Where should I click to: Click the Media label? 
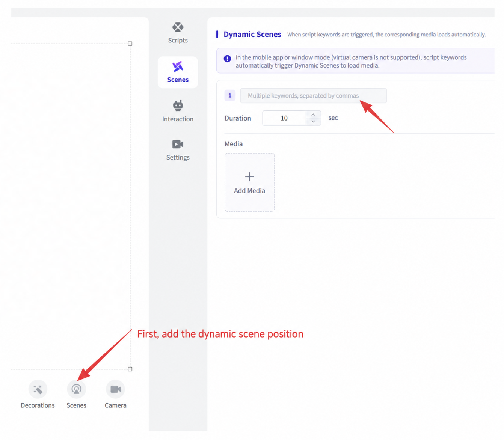point(234,144)
